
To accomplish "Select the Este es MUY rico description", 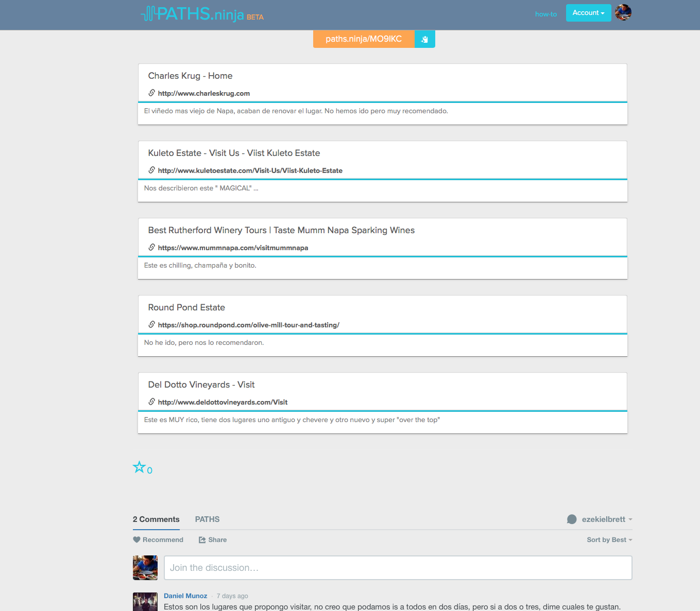I will (292, 420).
